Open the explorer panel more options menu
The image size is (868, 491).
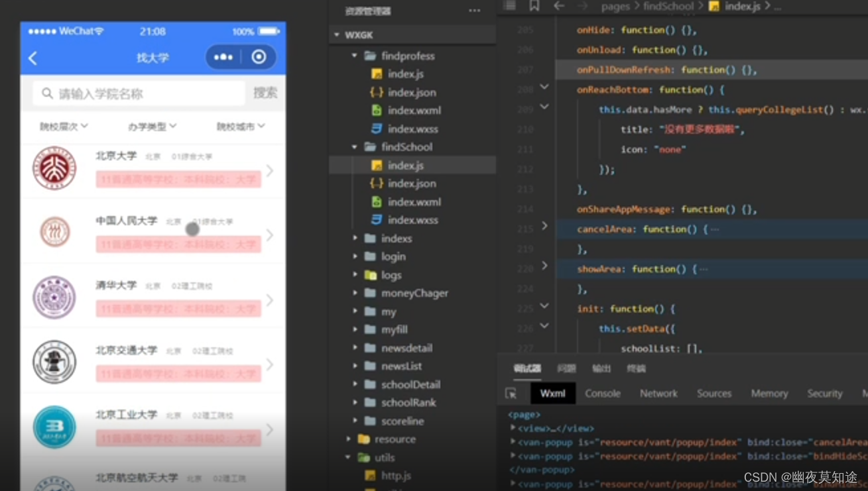point(474,11)
